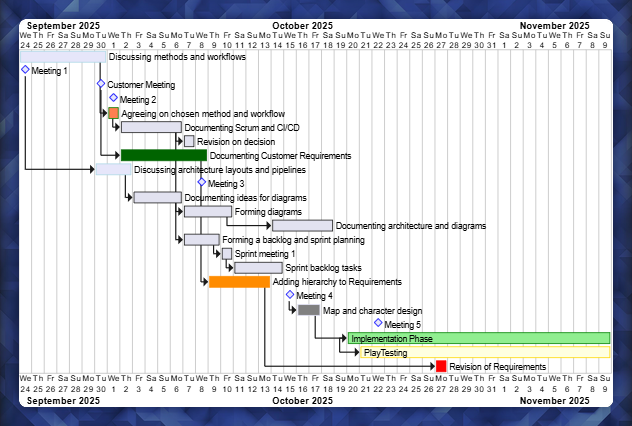Select the Discussing methods and workflows bar

pos(63,56)
